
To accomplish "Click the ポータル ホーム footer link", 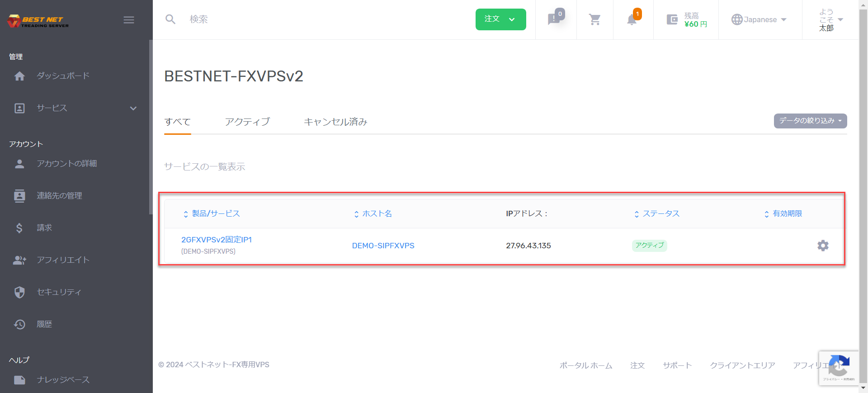I will (586, 365).
